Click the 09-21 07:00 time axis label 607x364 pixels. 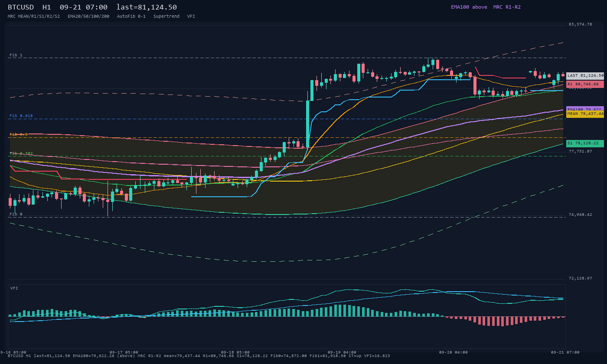point(565,352)
